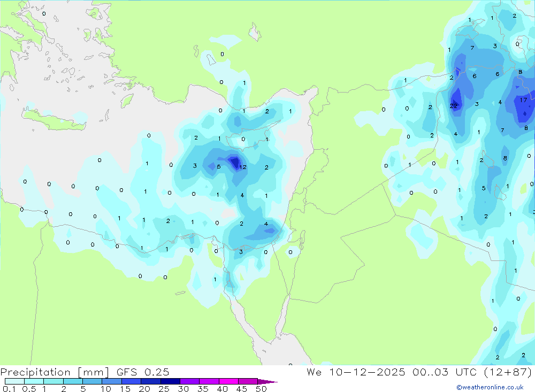Choose the 2–5 mm legend color swatch
535x392 pixels.
click(73, 381)
